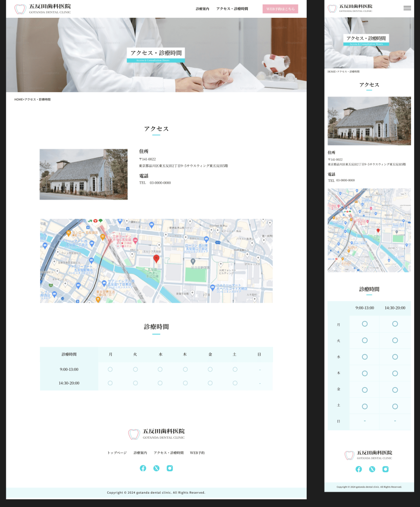Click the clinic building photo on desktop
This screenshot has height=507, width=420.
(84, 174)
